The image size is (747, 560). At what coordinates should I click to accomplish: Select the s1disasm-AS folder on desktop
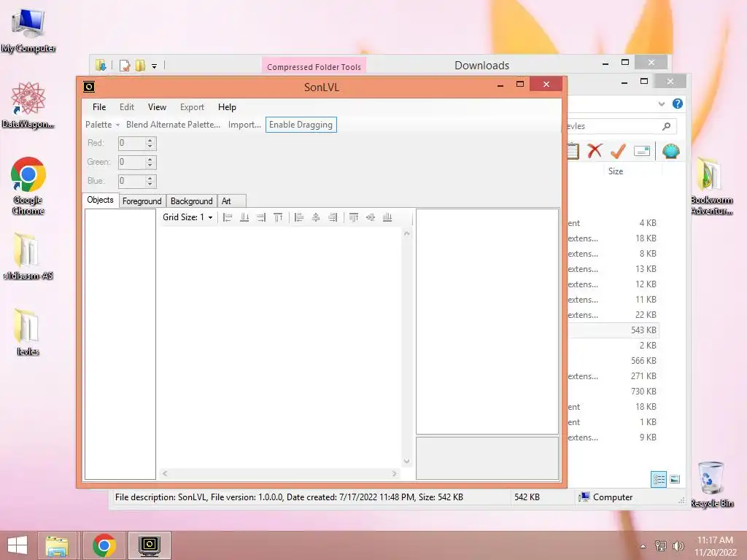pyautogui.click(x=28, y=256)
